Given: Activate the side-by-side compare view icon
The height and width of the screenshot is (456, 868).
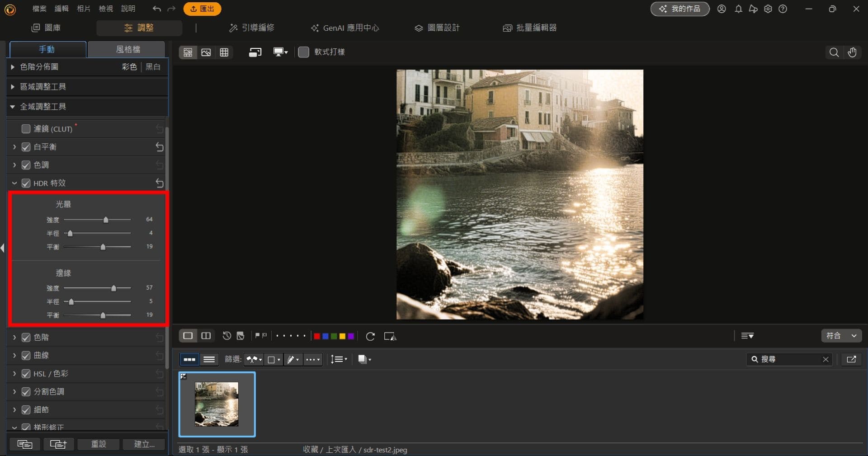Looking at the screenshot, I should (x=206, y=336).
